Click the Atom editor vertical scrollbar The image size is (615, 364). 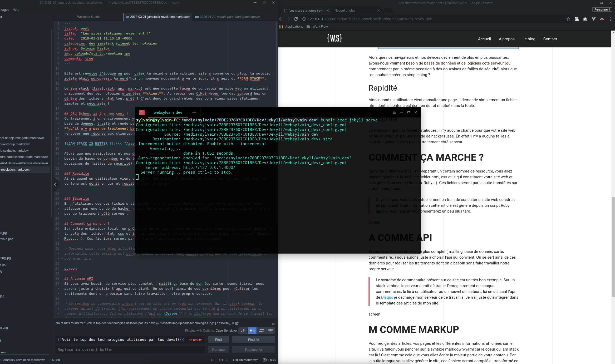(x=277, y=65)
